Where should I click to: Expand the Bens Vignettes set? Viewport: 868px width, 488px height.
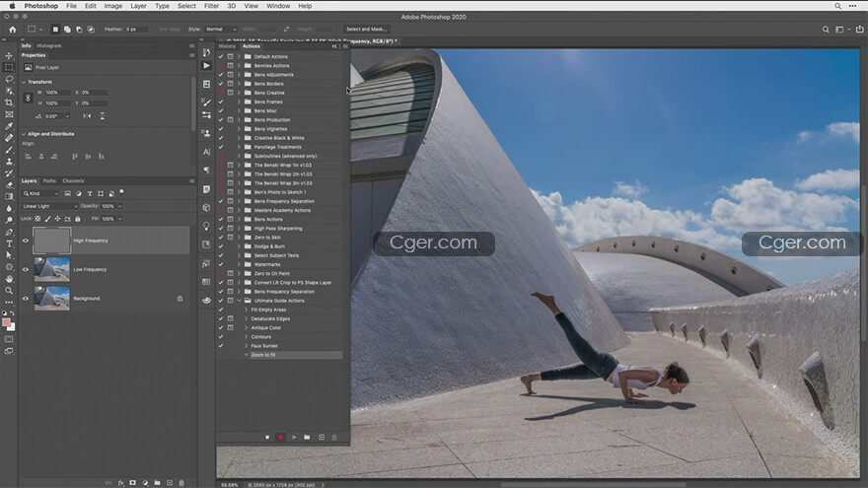[x=239, y=129]
